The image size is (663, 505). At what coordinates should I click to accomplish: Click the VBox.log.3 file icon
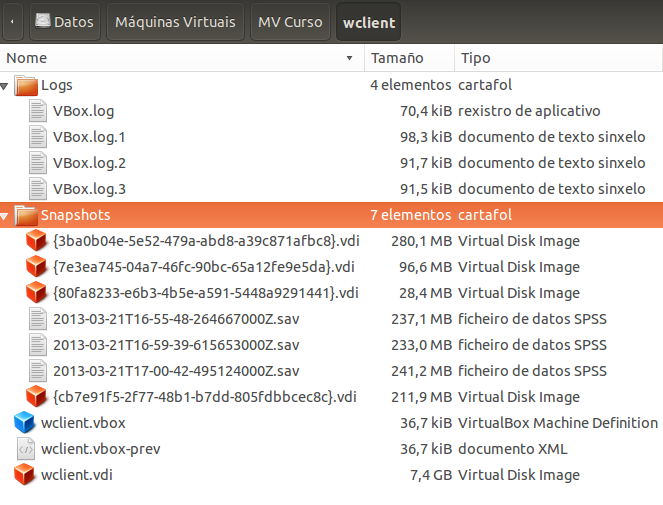(38, 189)
